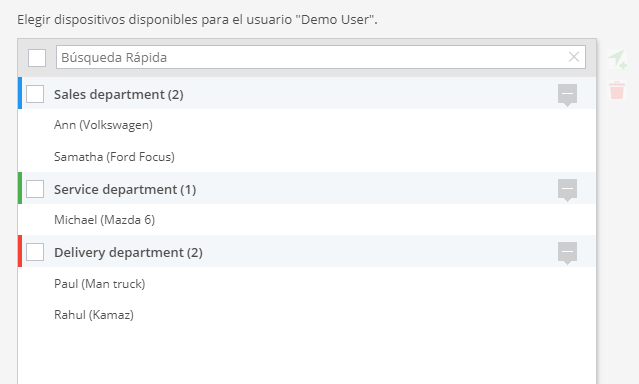This screenshot has width=639, height=384.
Task: Select Paul (Man truck) device
Action: pos(307,283)
